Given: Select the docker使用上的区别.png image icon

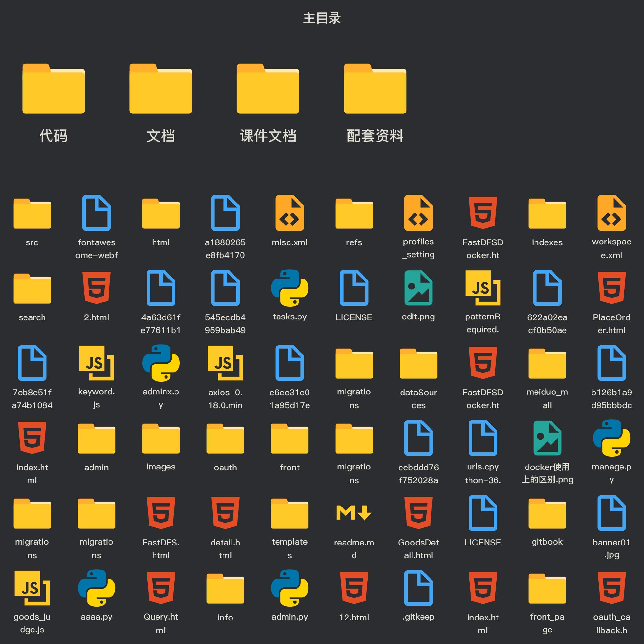Looking at the screenshot, I should (547, 438).
